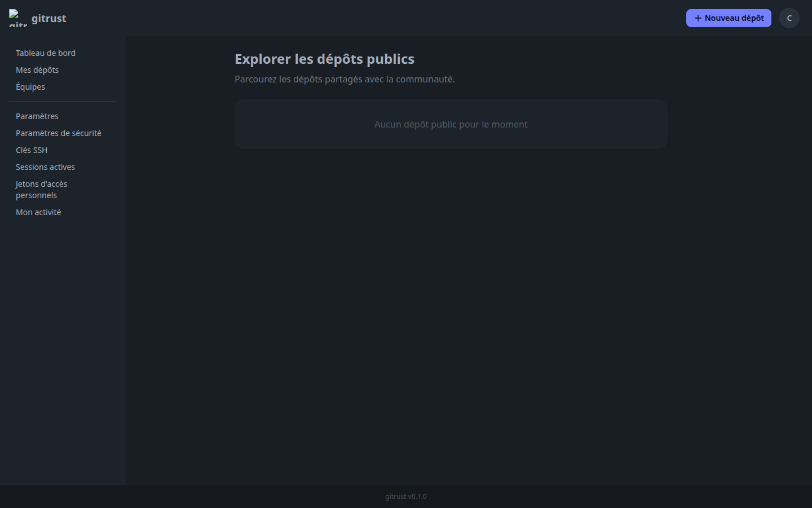Viewport: 812px width, 508px height.
Task: Open Jetons d'accès personnels
Action: coord(41,190)
